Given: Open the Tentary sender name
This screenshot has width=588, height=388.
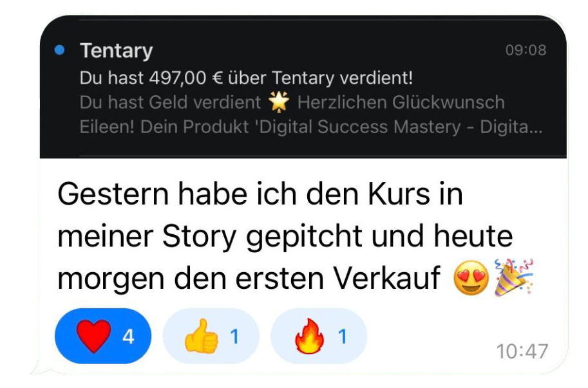Looking at the screenshot, I should pos(117,51).
